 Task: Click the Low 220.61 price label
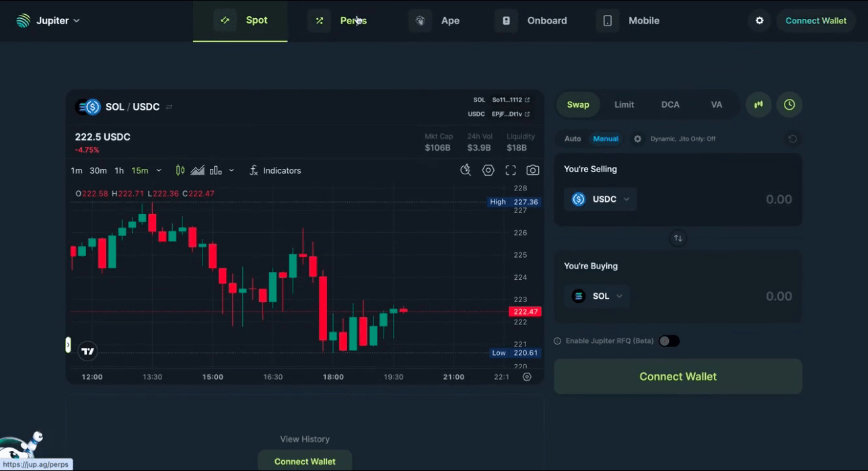(515, 353)
